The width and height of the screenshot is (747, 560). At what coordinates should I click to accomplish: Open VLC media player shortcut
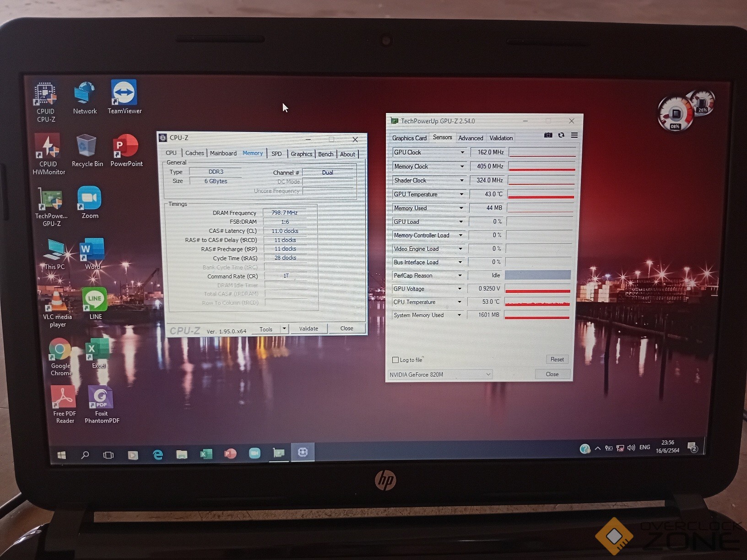pyautogui.click(x=57, y=308)
